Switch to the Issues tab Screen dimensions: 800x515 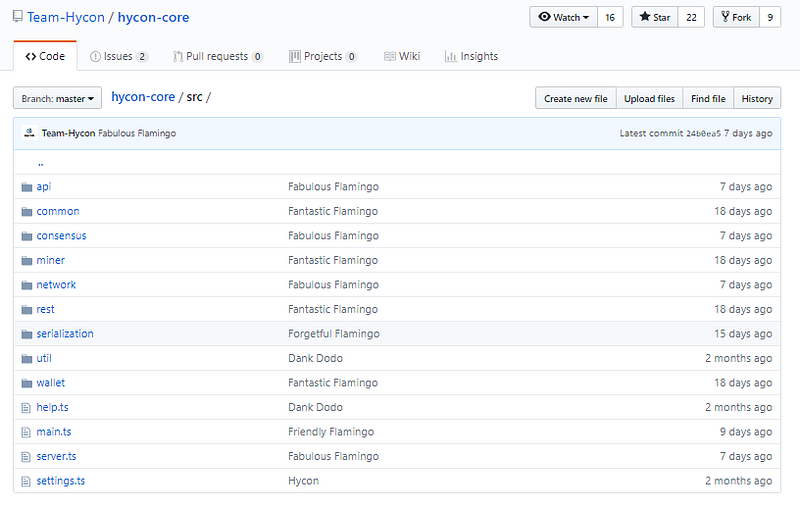coord(119,56)
